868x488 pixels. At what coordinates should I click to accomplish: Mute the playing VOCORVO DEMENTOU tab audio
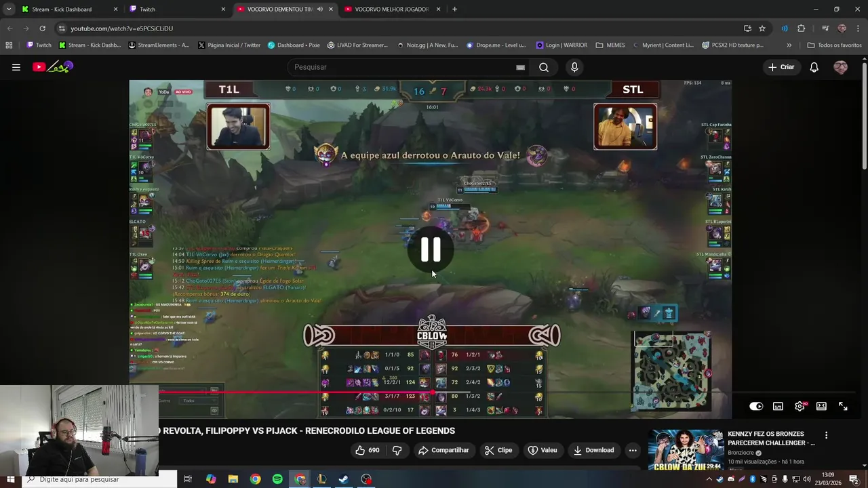[319, 9]
